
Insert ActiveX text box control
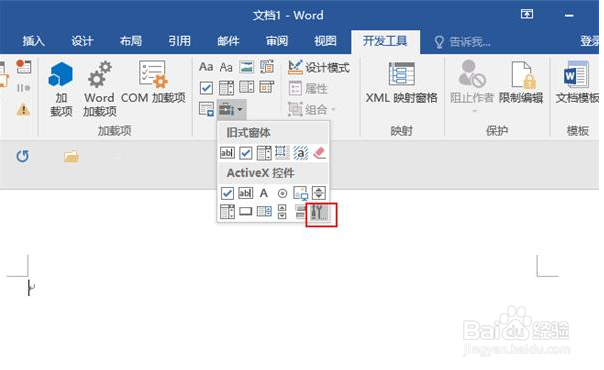pos(246,193)
